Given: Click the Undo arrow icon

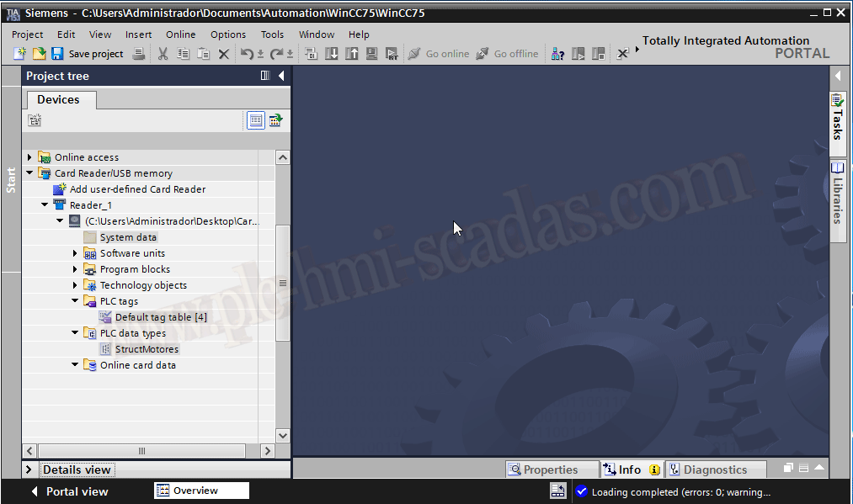Looking at the screenshot, I should [246, 54].
